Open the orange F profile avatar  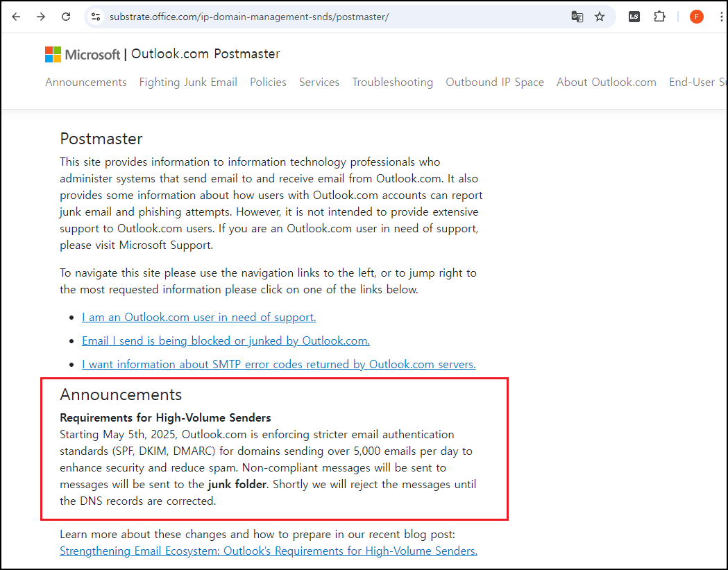click(697, 17)
